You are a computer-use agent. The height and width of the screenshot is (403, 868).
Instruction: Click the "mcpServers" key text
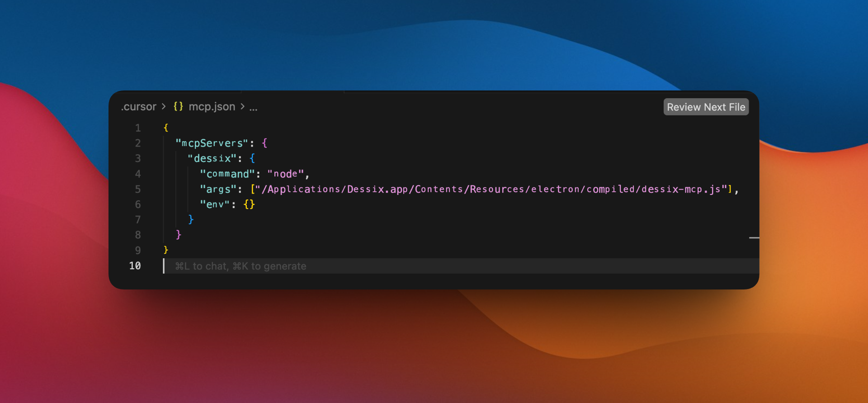pyautogui.click(x=212, y=143)
